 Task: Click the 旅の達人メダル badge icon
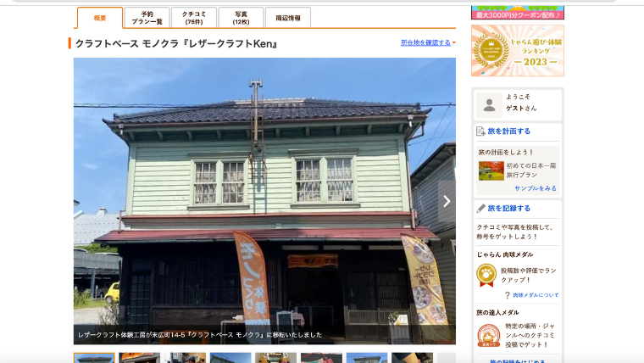(x=488, y=333)
